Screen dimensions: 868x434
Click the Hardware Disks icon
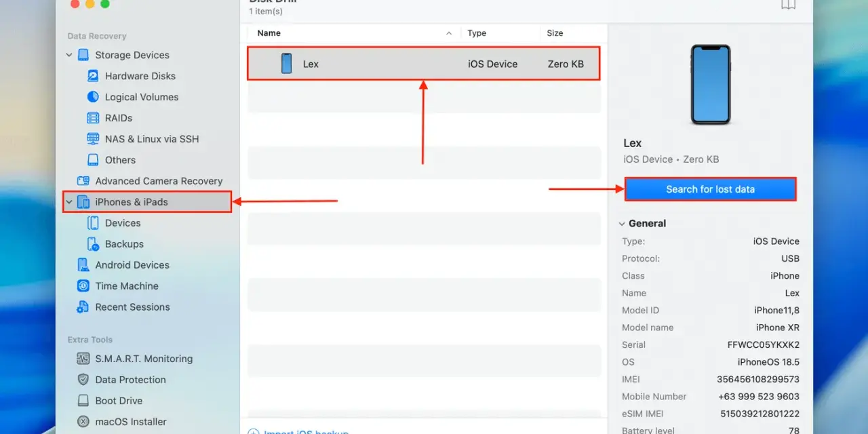(x=93, y=76)
